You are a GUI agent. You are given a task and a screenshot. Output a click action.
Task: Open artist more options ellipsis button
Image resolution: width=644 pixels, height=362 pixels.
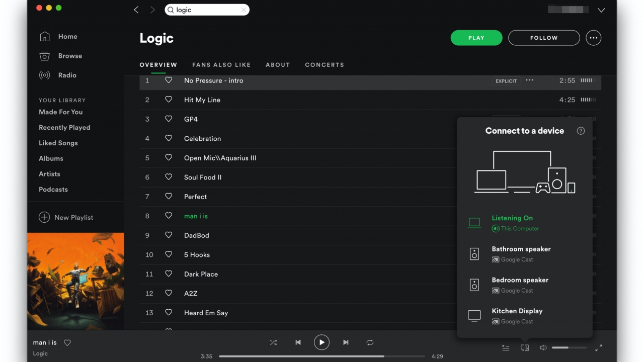tap(594, 38)
